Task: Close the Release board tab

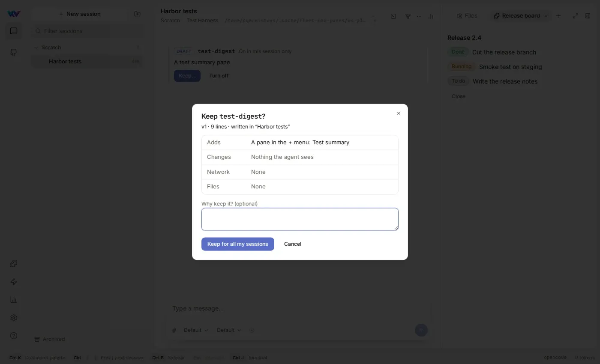Action: coord(546,16)
